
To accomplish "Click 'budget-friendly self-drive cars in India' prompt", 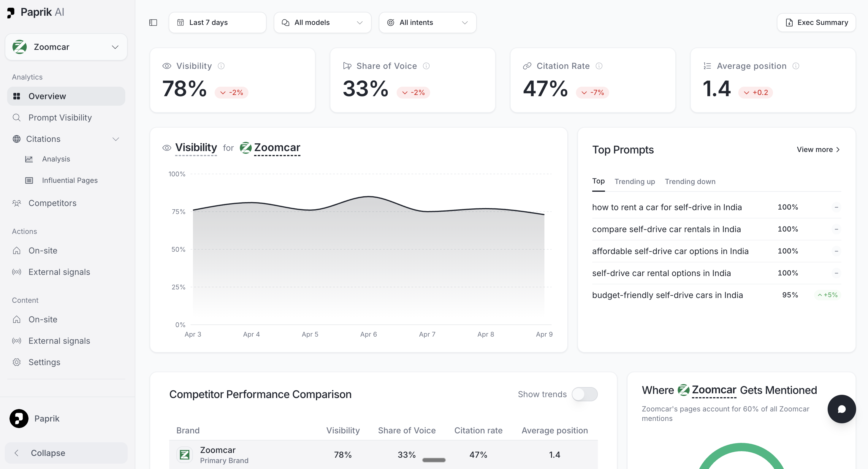I will [x=667, y=295].
